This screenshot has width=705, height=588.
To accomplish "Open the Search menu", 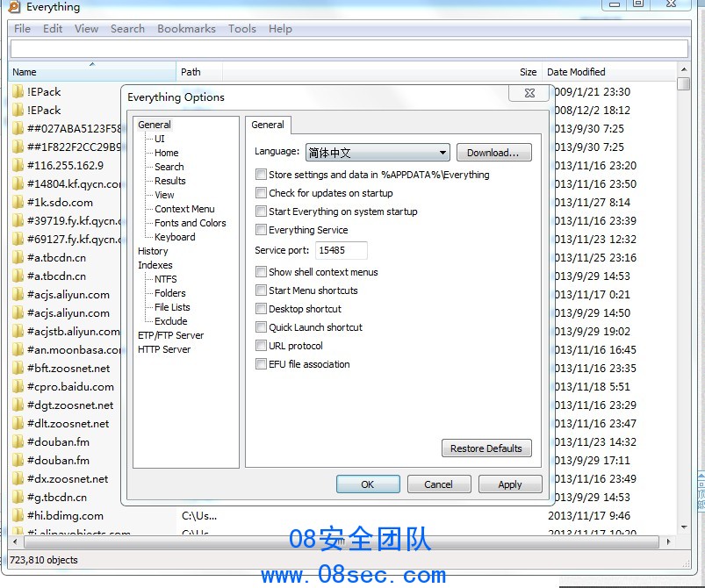I will [127, 29].
